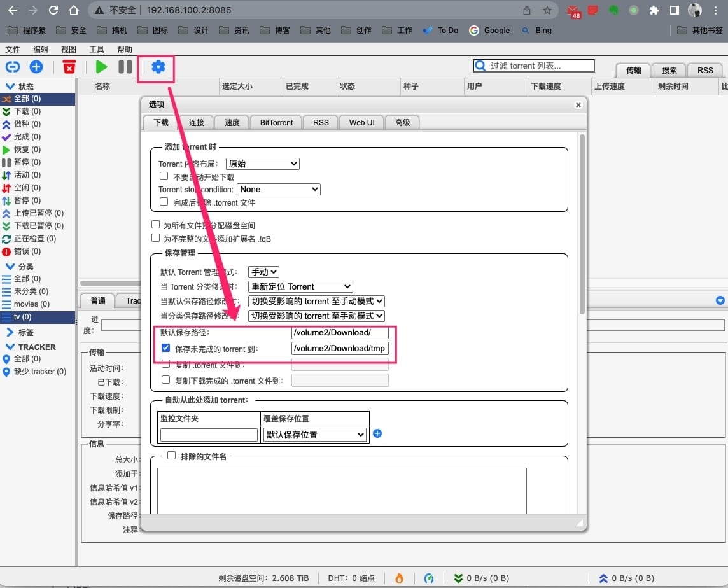The width and height of the screenshot is (728, 588).
Task: Click the red delete torrent icon
Action: pos(69,67)
